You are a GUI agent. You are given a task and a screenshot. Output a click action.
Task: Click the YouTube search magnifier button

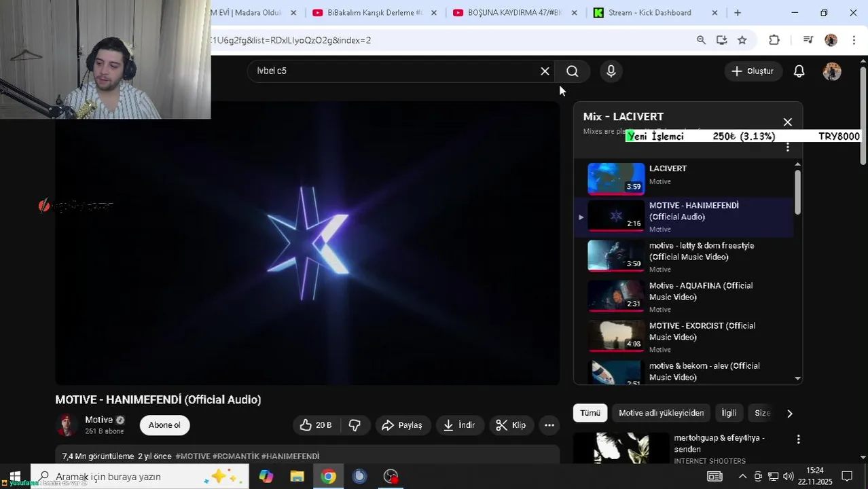[573, 71]
